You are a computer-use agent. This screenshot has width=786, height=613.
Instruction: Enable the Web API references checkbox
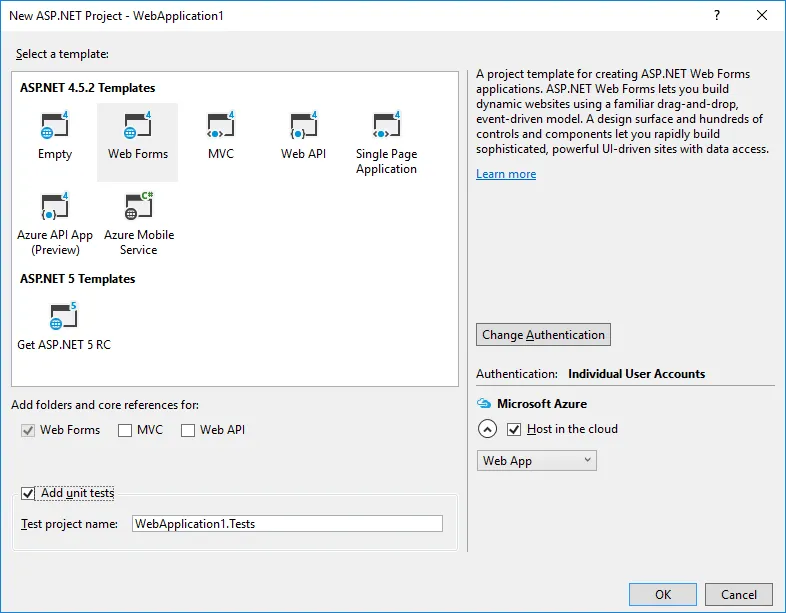tap(187, 430)
